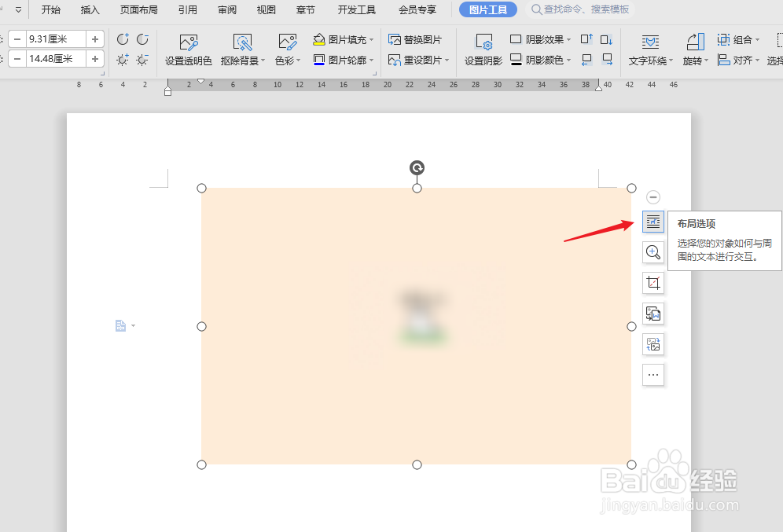Click the picture-to-text conversion floating button

tap(653, 314)
